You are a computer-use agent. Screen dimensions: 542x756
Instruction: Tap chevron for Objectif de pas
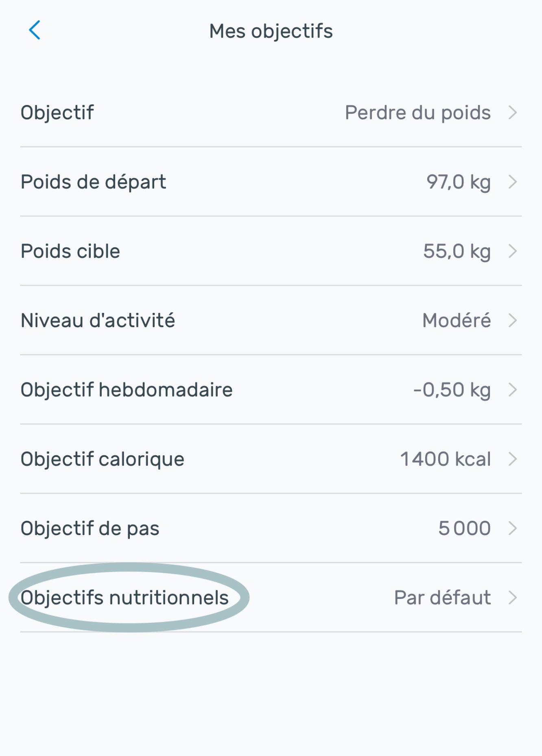512,529
